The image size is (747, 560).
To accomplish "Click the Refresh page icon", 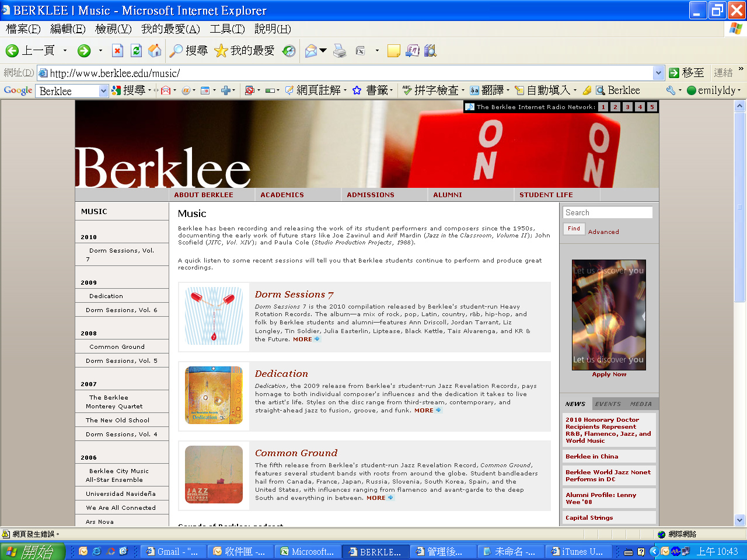I will pos(136,51).
